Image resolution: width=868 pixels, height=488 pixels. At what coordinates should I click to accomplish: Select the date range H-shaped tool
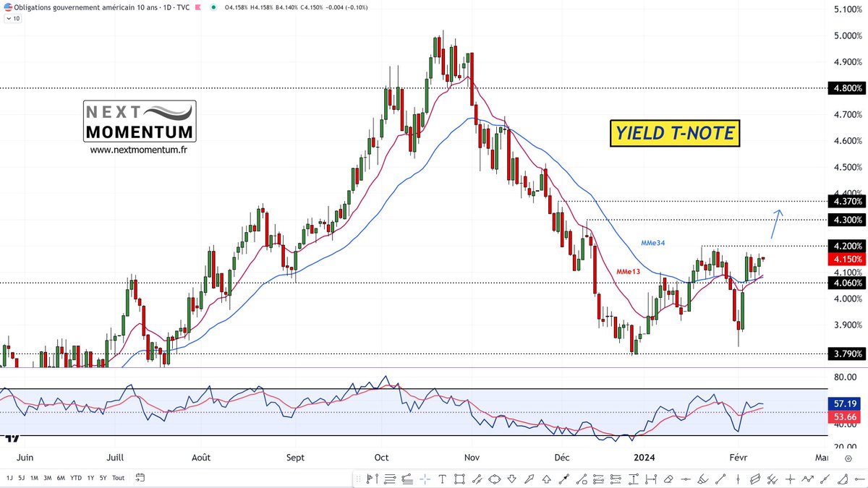click(x=651, y=479)
